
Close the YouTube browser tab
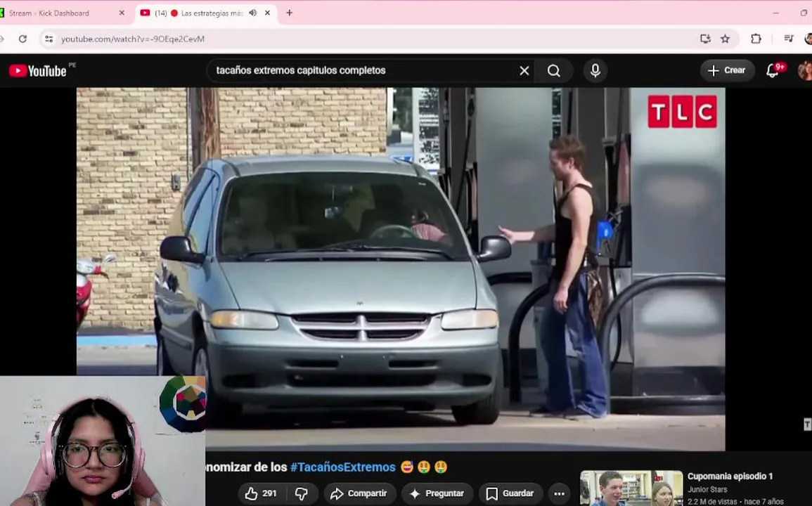267,13
